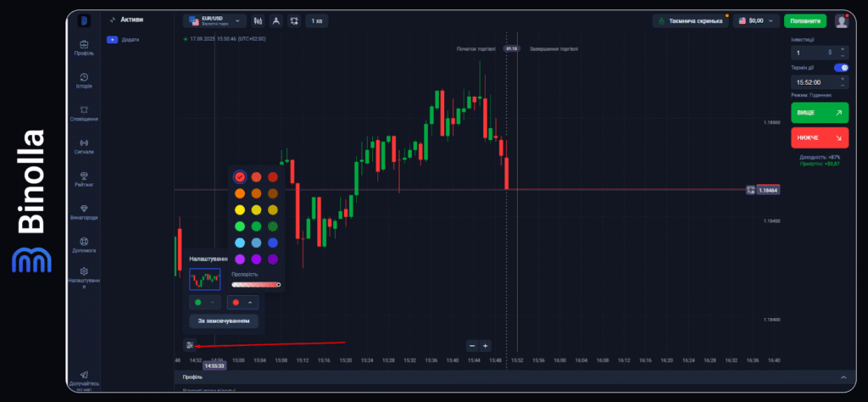Viewport: 868px width, 402px height.
Task: Click the Завершення торгівлі label
Action: pos(554,48)
